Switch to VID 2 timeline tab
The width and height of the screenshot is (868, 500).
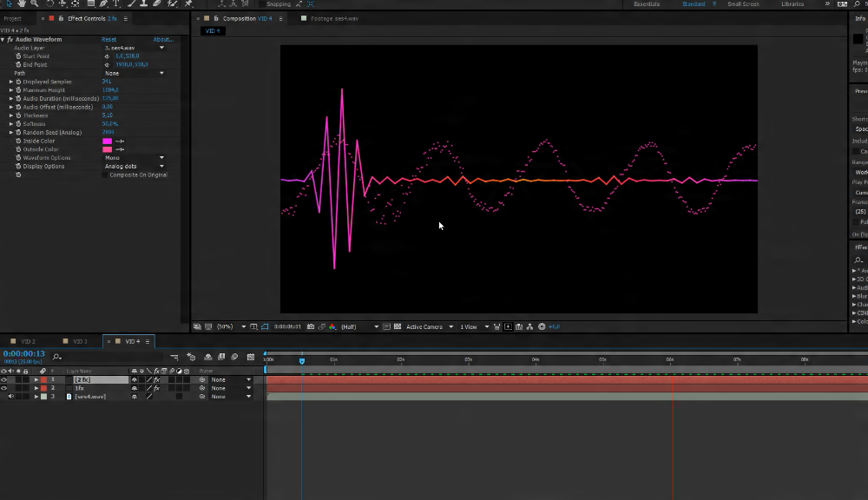pyautogui.click(x=28, y=342)
